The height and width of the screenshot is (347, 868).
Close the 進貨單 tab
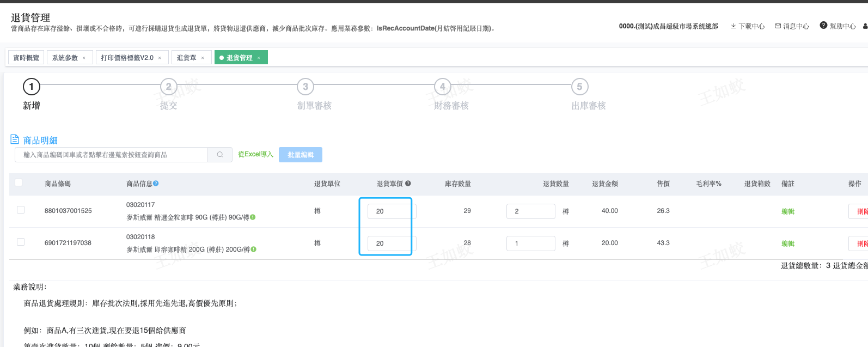point(203,58)
